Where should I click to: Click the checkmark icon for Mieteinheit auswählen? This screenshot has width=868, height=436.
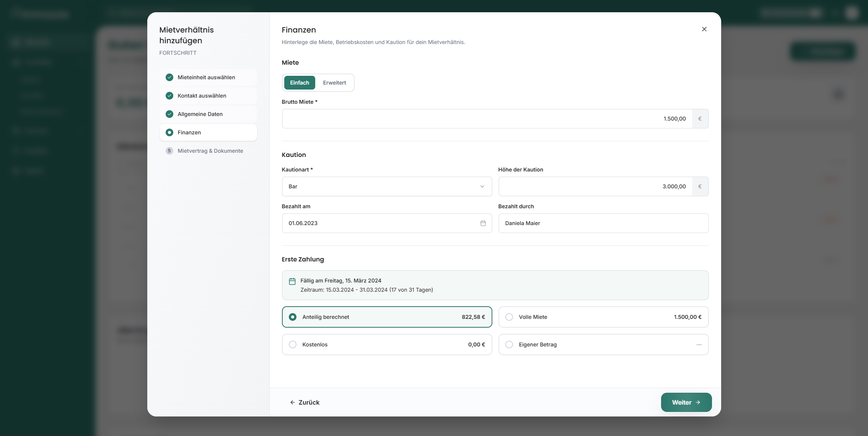coord(169,77)
